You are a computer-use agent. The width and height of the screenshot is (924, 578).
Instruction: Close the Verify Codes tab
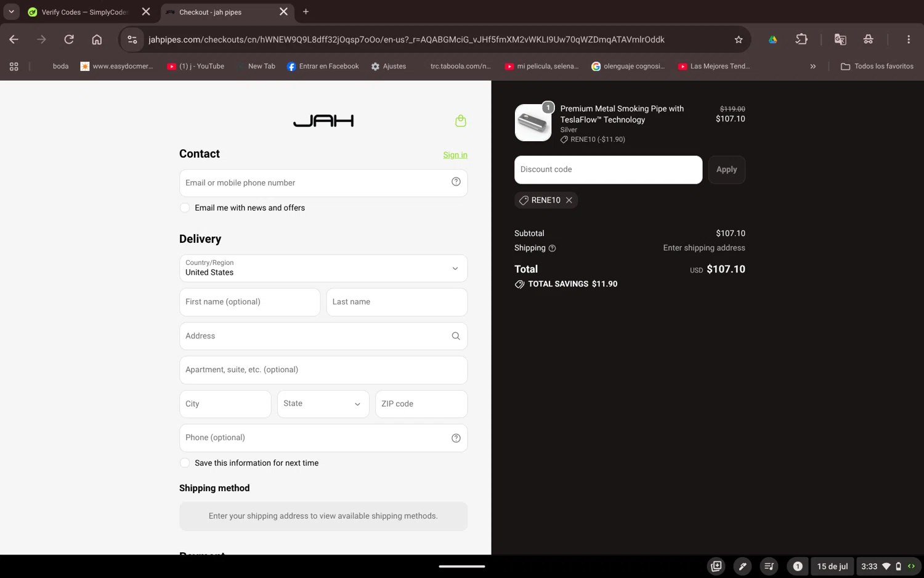pyautogui.click(x=146, y=12)
